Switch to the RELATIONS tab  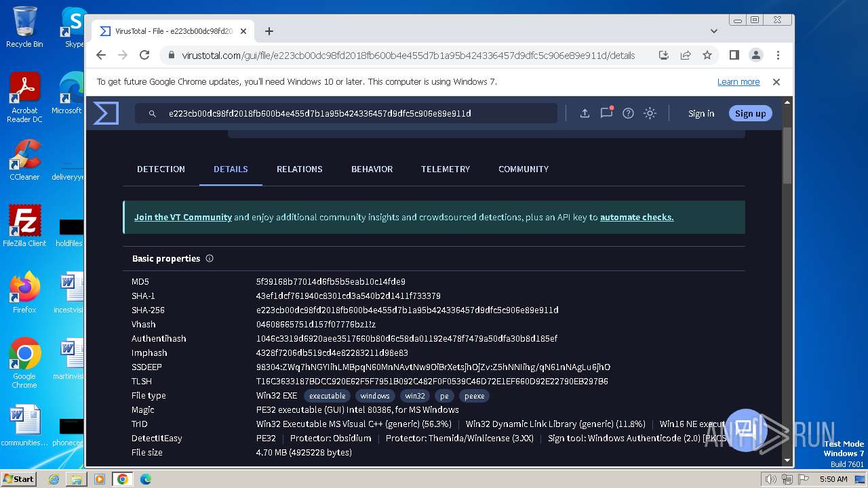pyautogui.click(x=300, y=169)
